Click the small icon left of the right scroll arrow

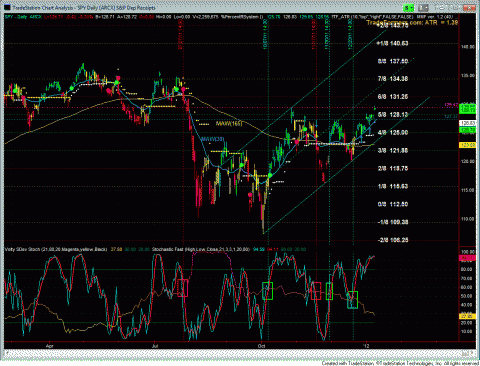pos(466,352)
